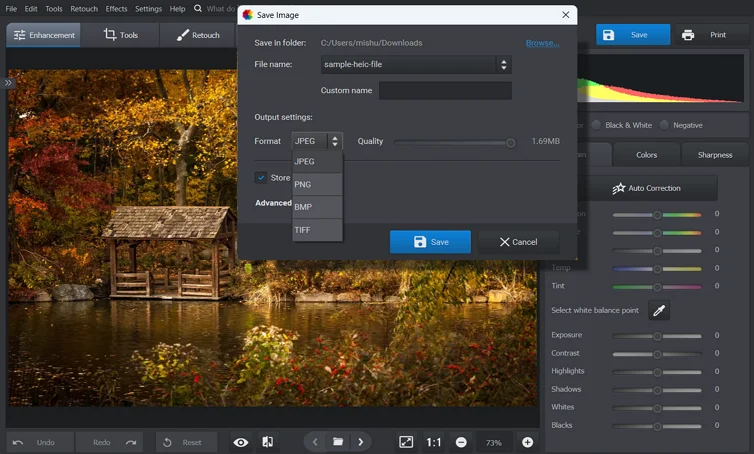
Task: Adjust the Exposure slider
Action: coord(657,336)
